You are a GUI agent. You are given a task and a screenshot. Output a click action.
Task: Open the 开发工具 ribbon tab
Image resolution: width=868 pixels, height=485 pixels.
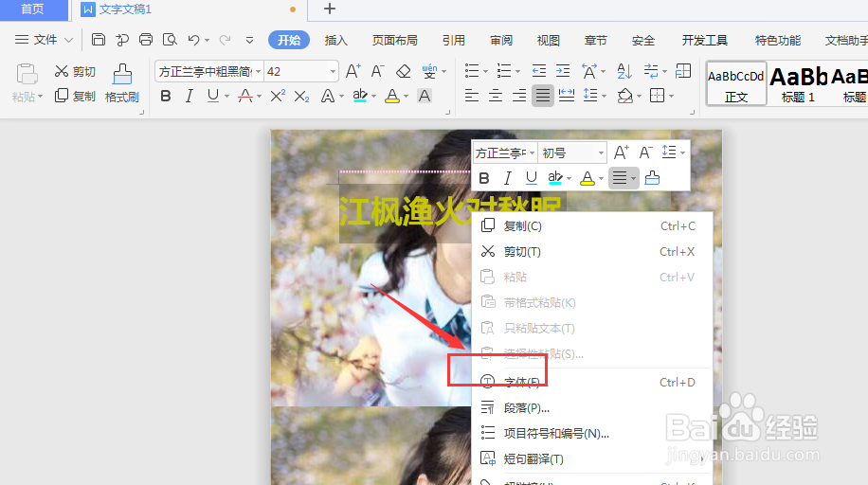(704, 40)
